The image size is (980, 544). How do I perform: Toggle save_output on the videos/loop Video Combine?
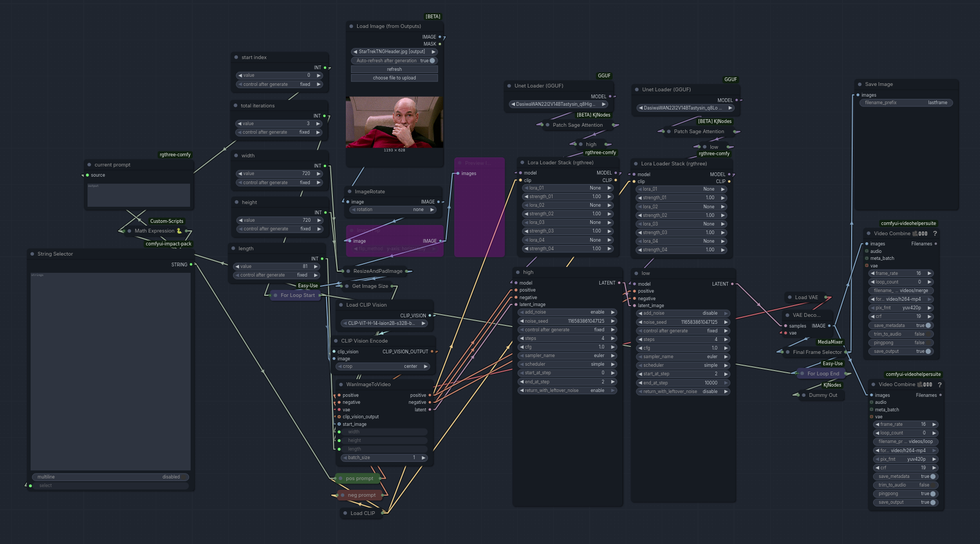click(933, 502)
